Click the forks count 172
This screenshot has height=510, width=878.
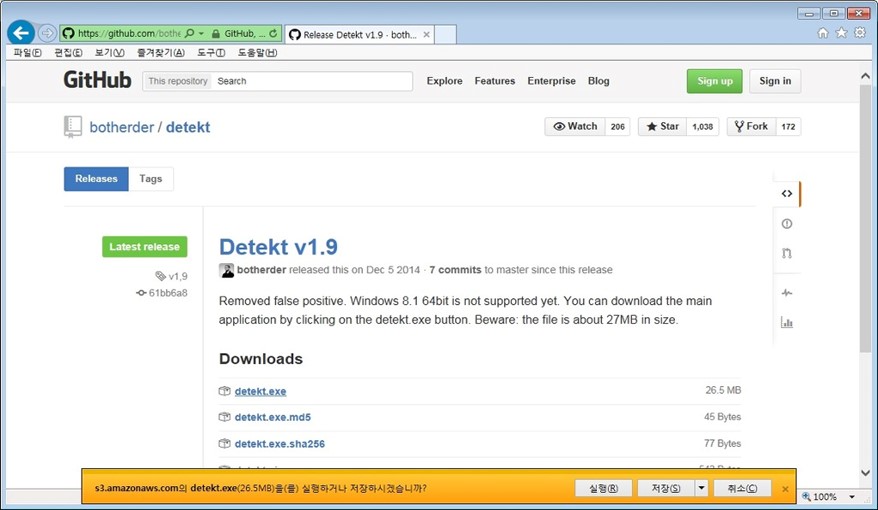click(788, 127)
